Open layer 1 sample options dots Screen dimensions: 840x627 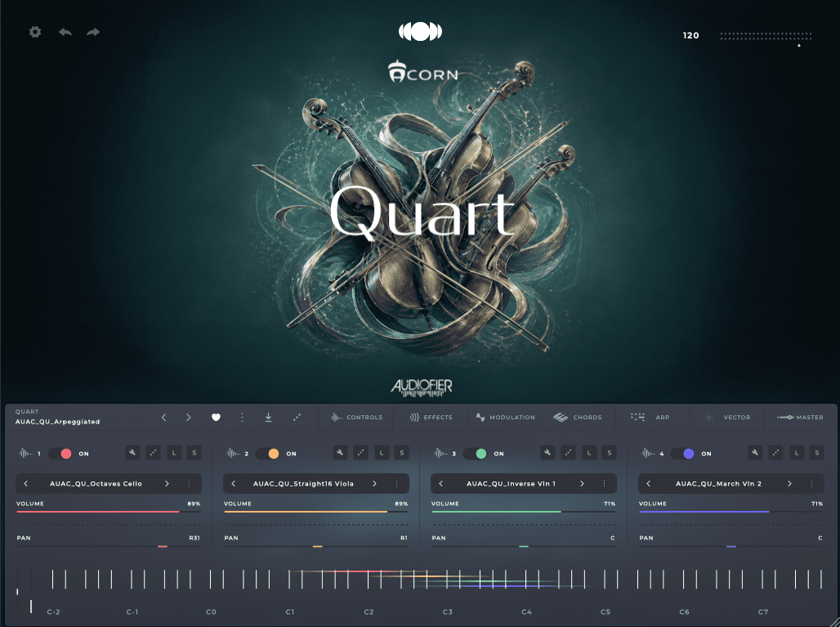coord(189,483)
